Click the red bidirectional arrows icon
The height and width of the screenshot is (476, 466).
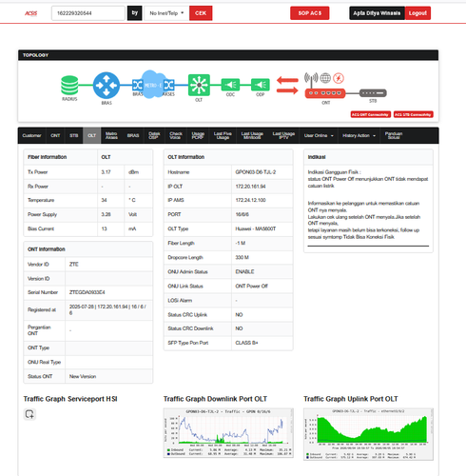click(287, 86)
